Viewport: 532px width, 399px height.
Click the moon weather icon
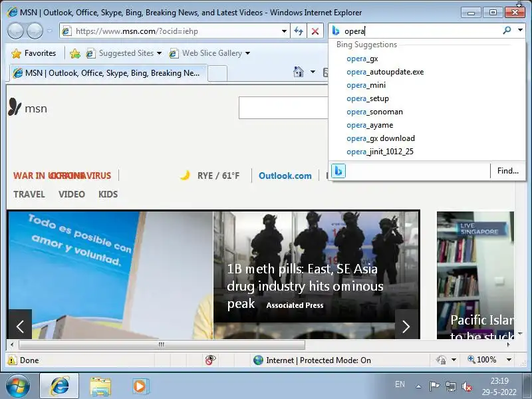(x=185, y=175)
